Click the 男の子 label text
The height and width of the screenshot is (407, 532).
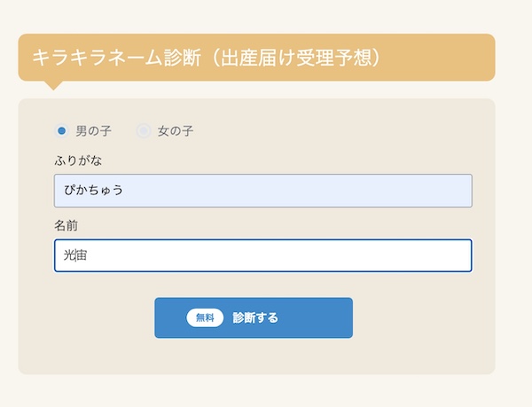click(x=93, y=131)
